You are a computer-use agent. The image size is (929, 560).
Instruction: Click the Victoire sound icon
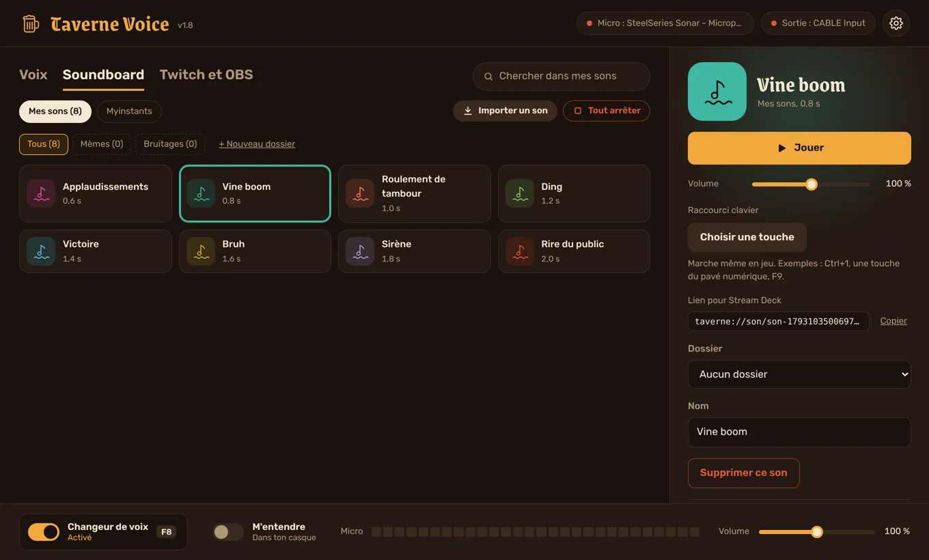[x=41, y=251]
